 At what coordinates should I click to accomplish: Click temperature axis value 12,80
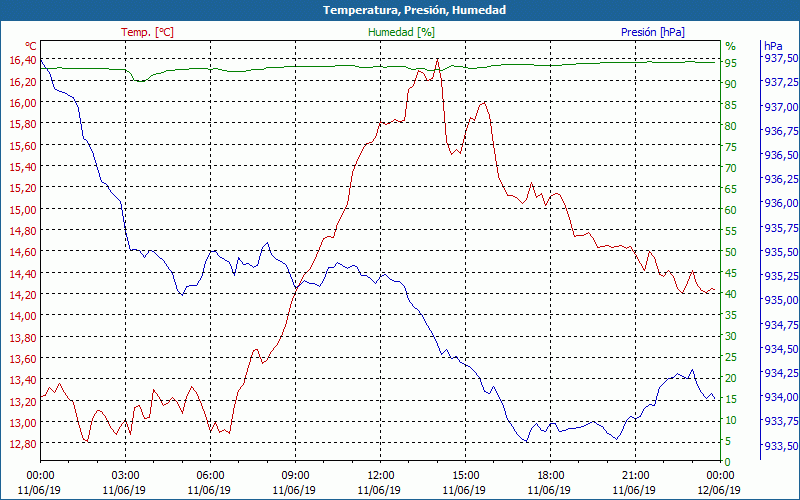[23, 444]
